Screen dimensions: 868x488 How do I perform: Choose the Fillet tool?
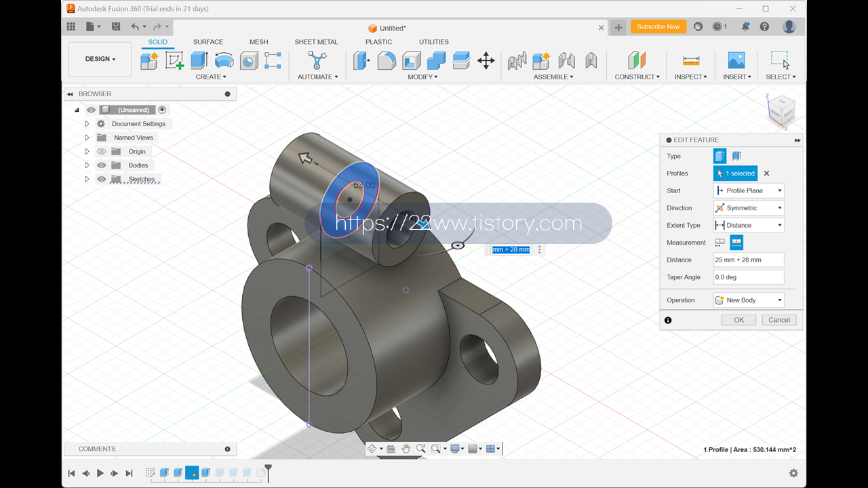[x=387, y=60]
